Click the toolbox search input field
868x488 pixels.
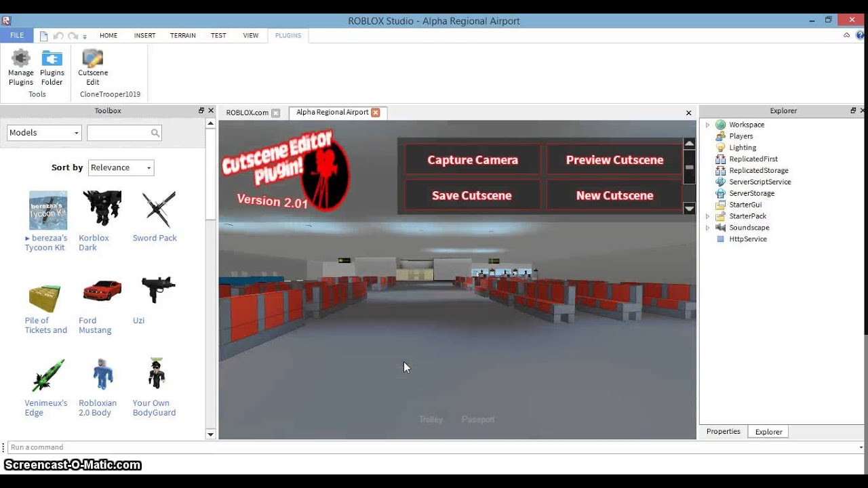pos(119,133)
